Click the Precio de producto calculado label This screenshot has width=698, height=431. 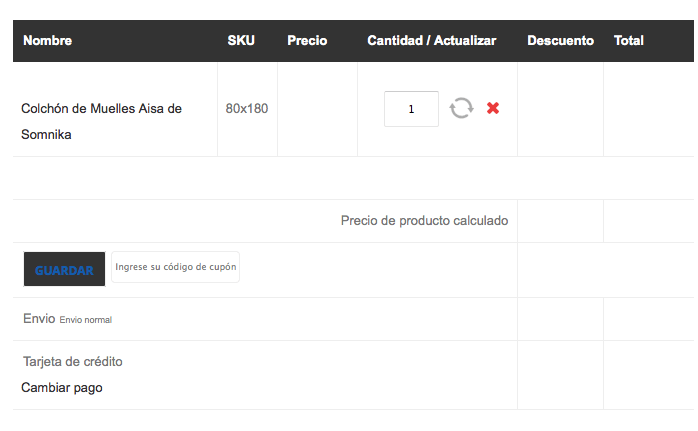pyautogui.click(x=425, y=221)
